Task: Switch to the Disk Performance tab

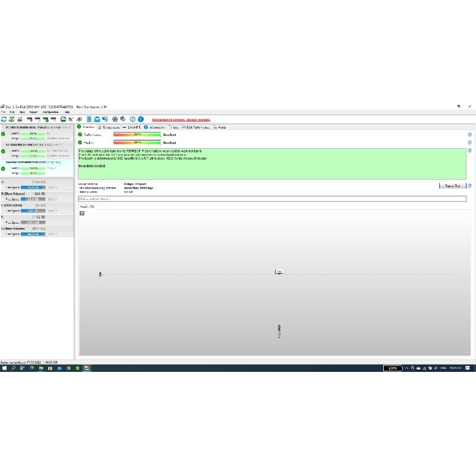Action: (195, 127)
